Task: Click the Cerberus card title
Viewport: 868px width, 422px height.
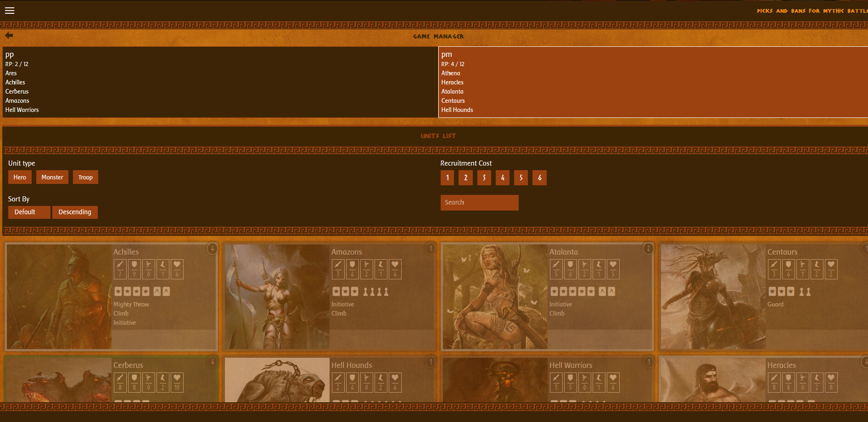Action: pyautogui.click(x=128, y=365)
